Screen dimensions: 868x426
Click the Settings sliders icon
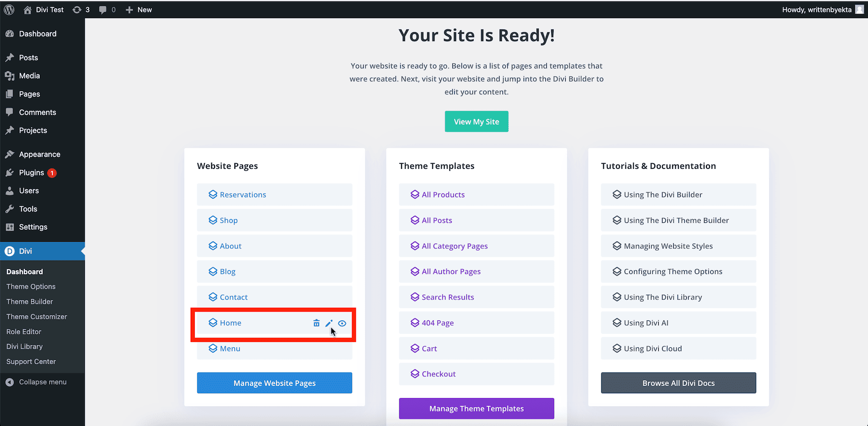(x=10, y=227)
